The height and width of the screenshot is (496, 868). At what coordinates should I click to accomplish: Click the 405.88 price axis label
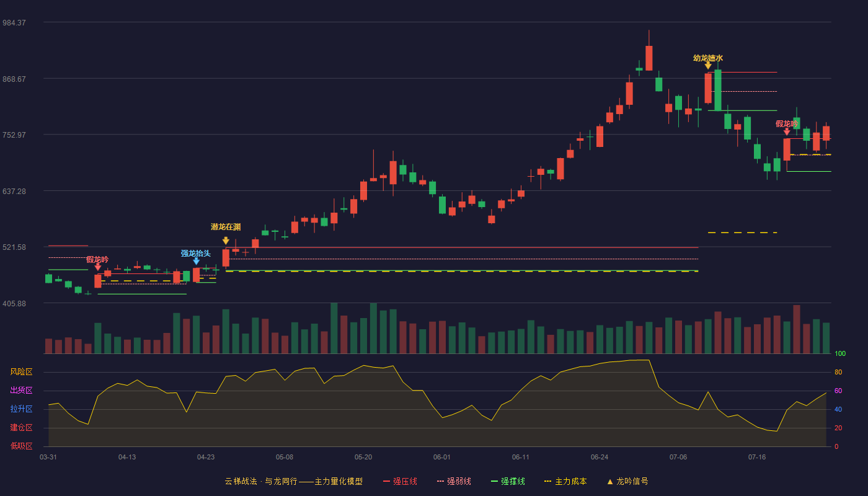pyautogui.click(x=14, y=304)
